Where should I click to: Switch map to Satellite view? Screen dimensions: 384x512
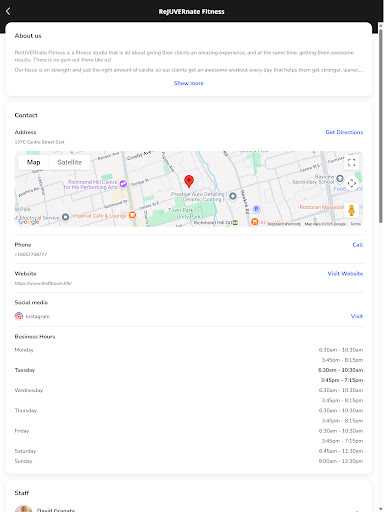pyautogui.click(x=69, y=162)
